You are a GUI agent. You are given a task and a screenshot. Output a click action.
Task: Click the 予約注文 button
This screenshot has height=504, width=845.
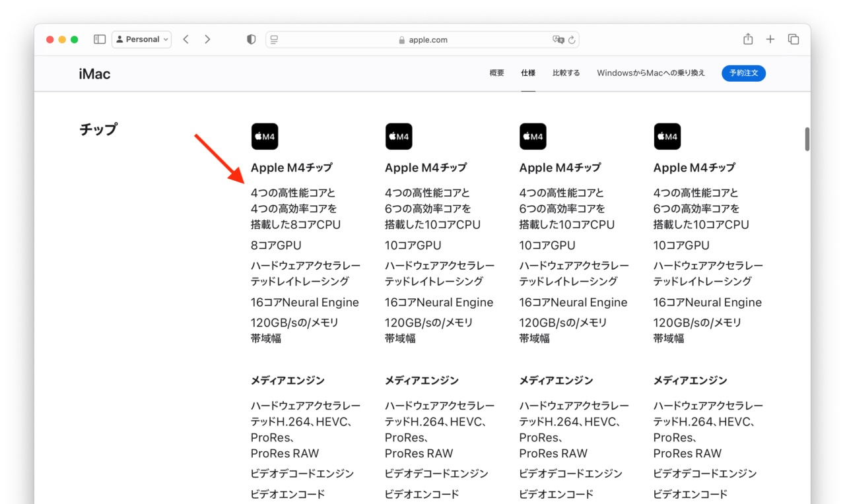pyautogui.click(x=743, y=73)
